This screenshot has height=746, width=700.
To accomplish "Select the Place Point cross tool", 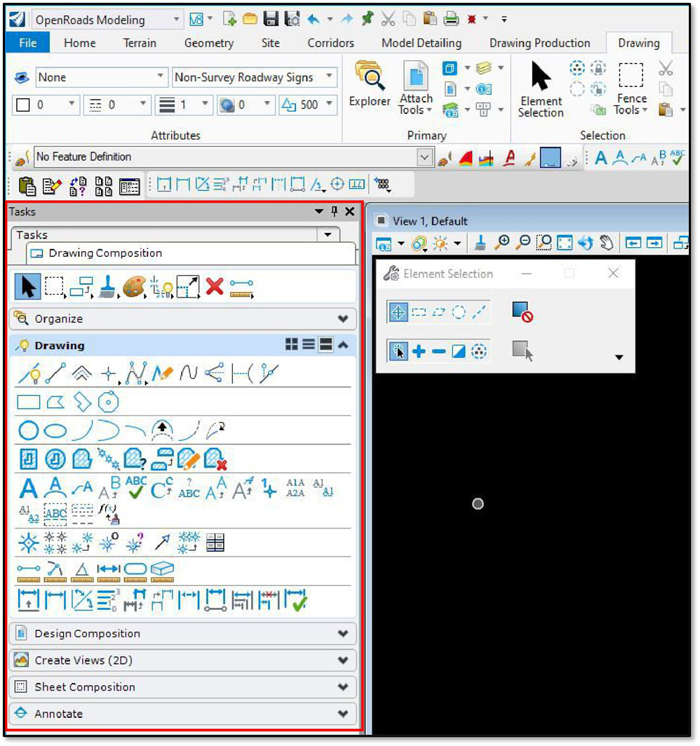I will 109,375.
